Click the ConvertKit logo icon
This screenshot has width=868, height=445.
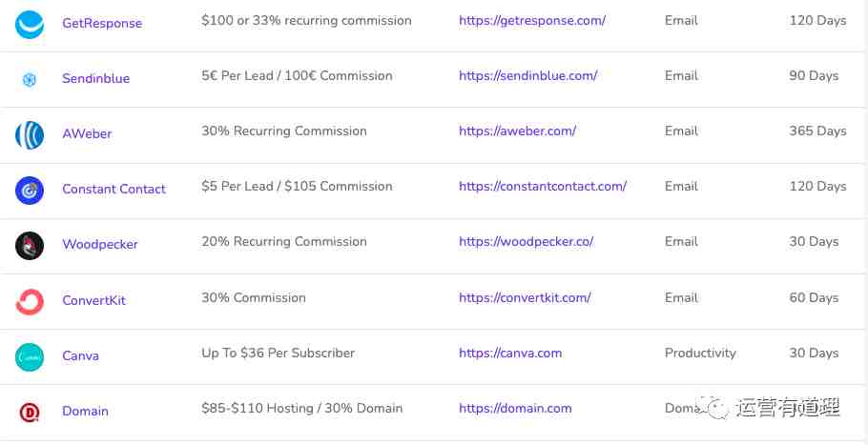30,302
